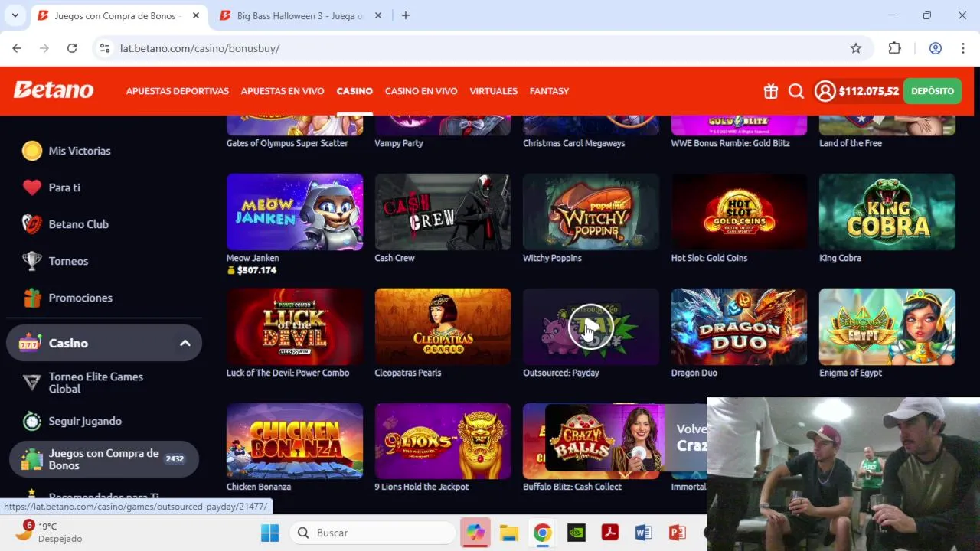980x551 pixels.
Task: Open Adobe Acrobat from taskbar
Action: [x=610, y=533]
